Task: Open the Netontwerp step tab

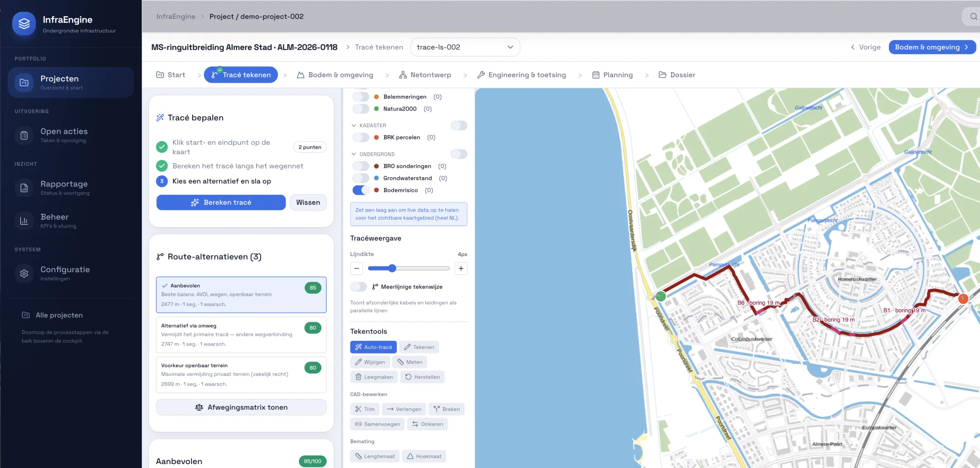Action: point(425,75)
